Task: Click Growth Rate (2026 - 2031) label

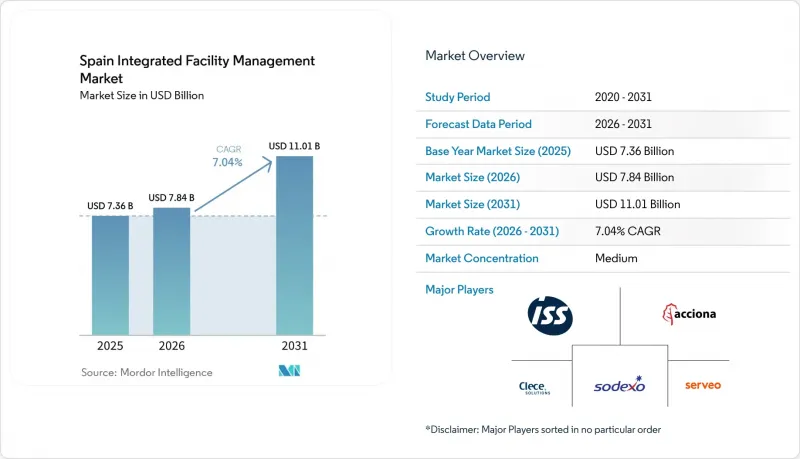Action: (x=492, y=231)
